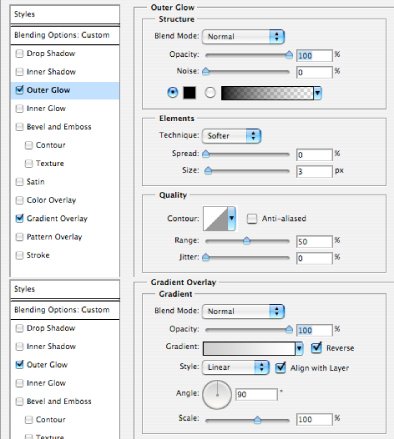Select the Pattern Overlay list row
This screenshot has height=439, width=394.
[65, 237]
